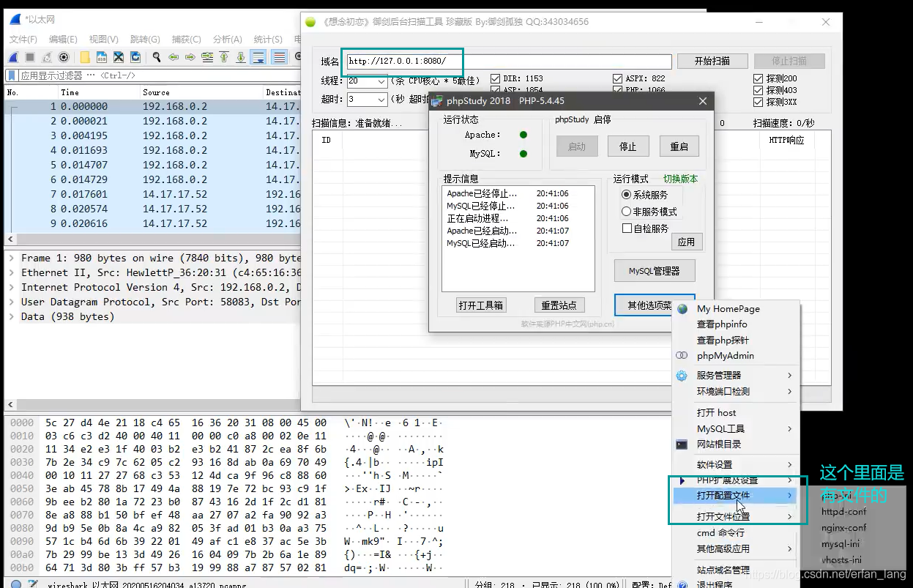Expand the 服务管理器 submenu arrow
Image resolution: width=913 pixels, height=588 pixels.
(790, 376)
